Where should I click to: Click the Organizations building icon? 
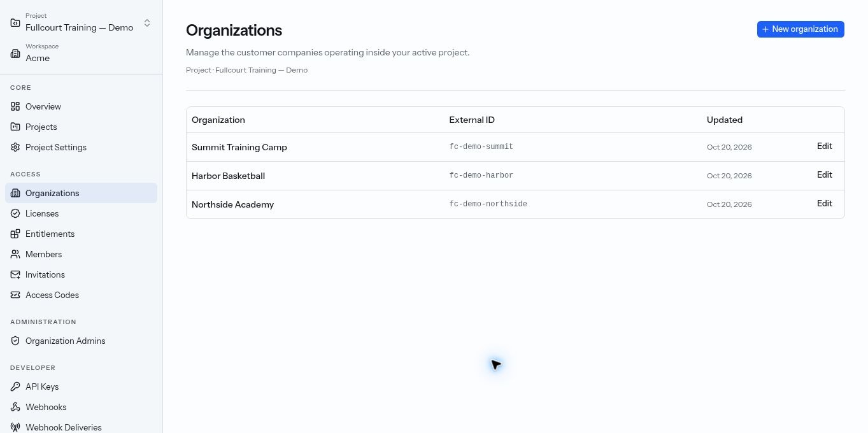[15, 193]
